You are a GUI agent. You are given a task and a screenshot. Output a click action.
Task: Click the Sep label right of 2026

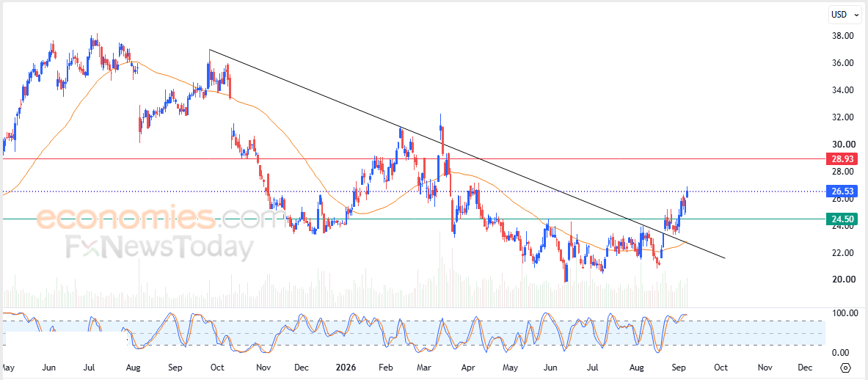pyautogui.click(x=677, y=368)
